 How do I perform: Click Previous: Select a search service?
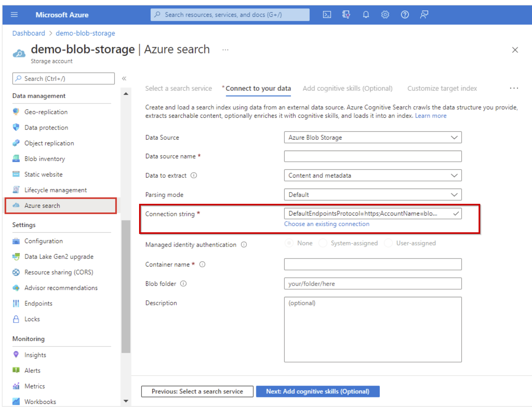pyautogui.click(x=197, y=391)
